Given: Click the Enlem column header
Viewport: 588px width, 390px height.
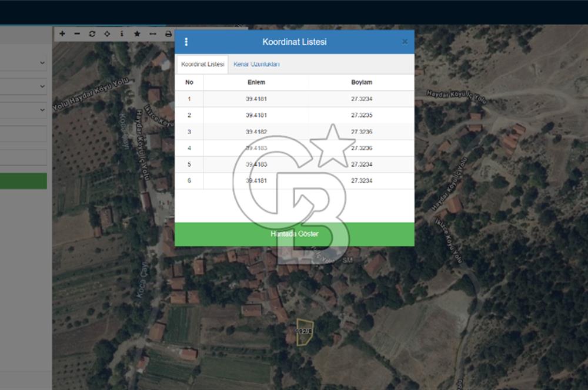Looking at the screenshot, I should click(x=256, y=82).
